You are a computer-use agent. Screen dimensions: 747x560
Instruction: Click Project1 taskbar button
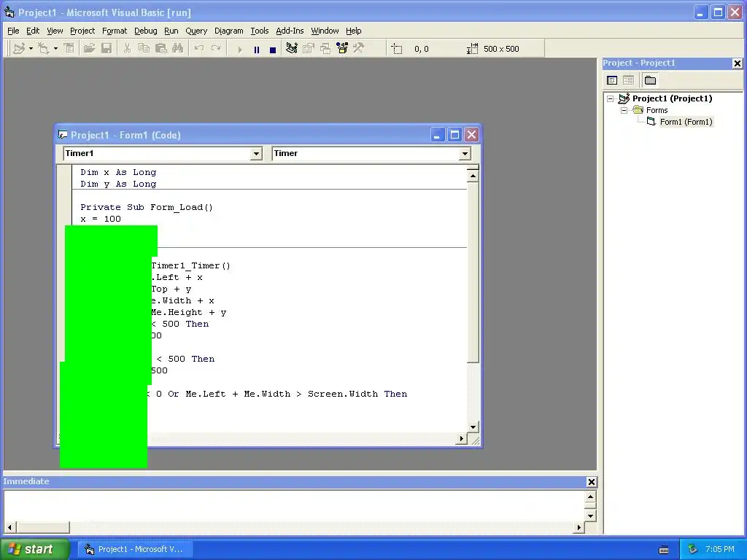point(135,549)
